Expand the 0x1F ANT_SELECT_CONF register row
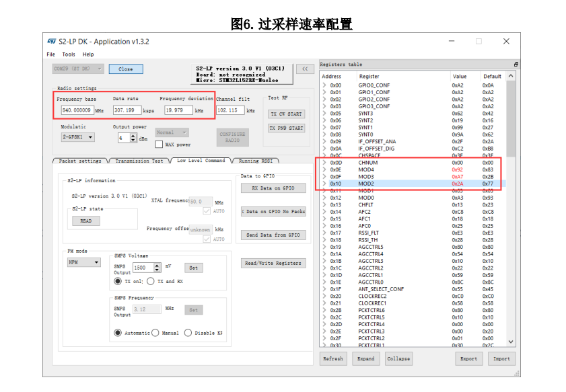 [x=324, y=289]
